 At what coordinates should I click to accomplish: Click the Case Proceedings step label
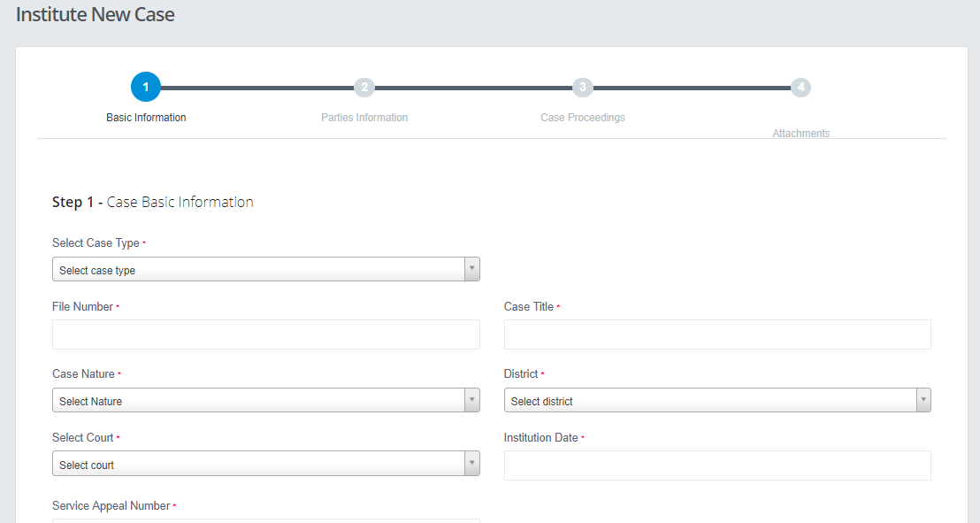point(582,118)
